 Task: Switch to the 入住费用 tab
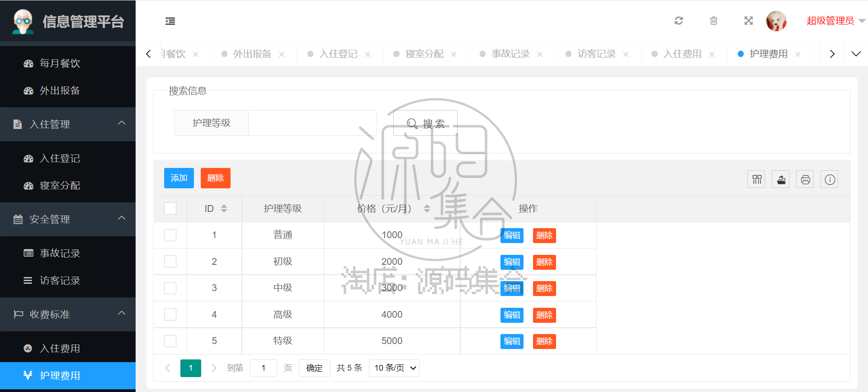coord(683,54)
